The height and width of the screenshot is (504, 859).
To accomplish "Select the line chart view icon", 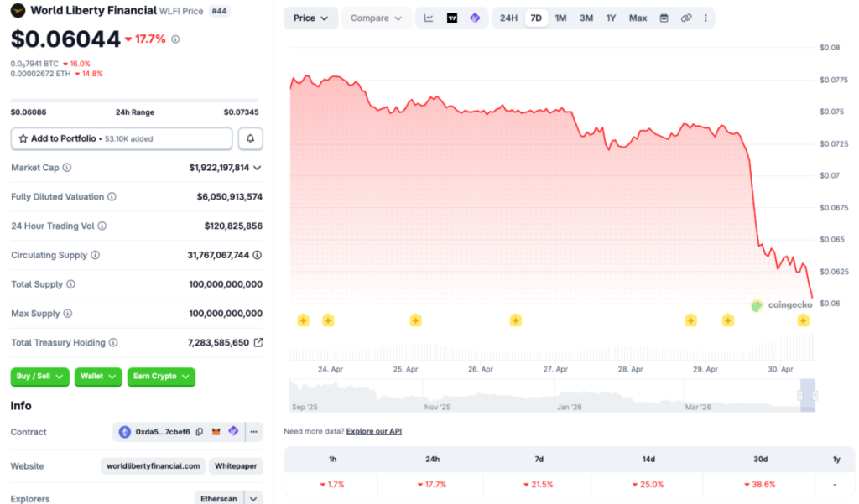I will pyautogui.click(x=429, y=18).
